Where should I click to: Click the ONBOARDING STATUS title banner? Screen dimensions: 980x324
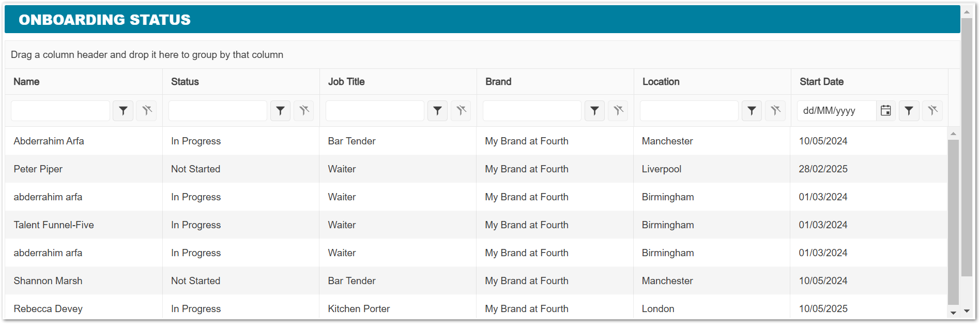[x=482, y=20]
